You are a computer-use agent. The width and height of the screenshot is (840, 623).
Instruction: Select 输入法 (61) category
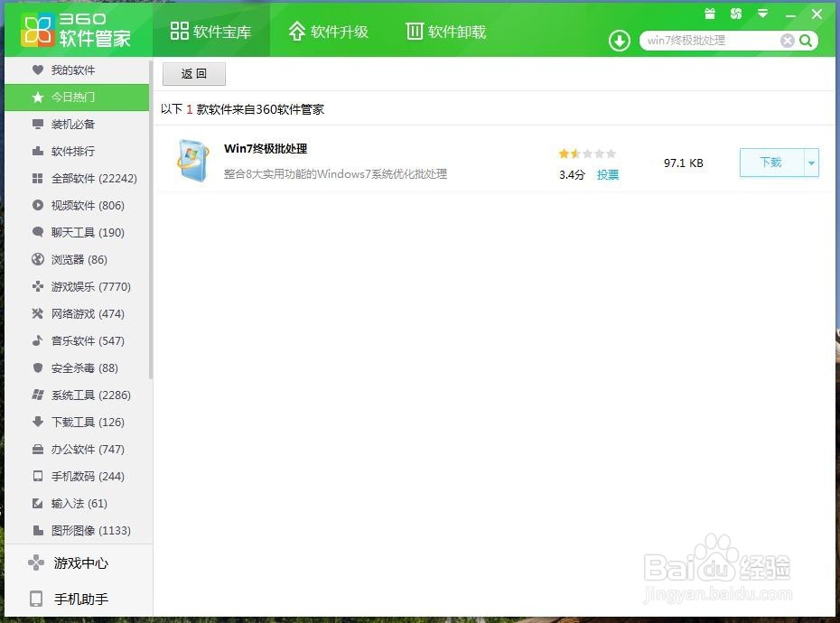pos(77,504)
